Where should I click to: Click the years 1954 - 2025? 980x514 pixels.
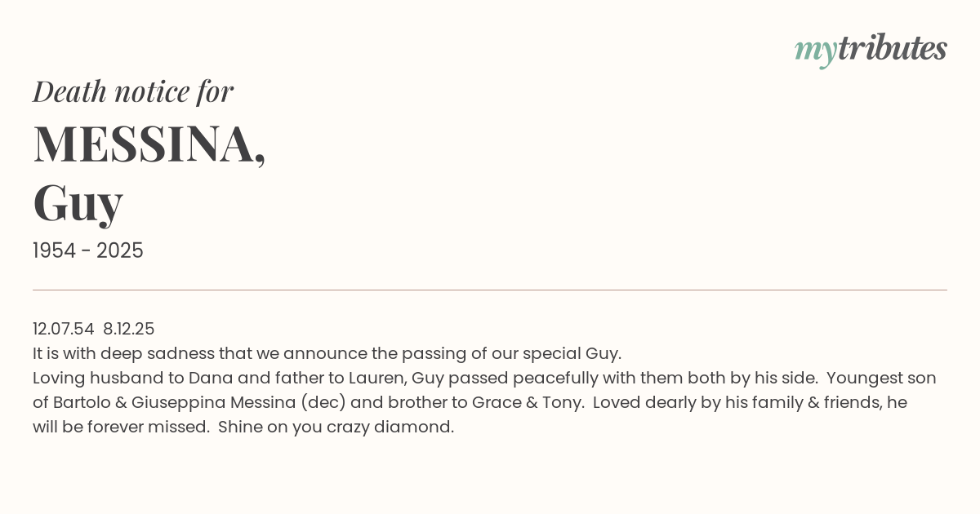coord(88,251)
